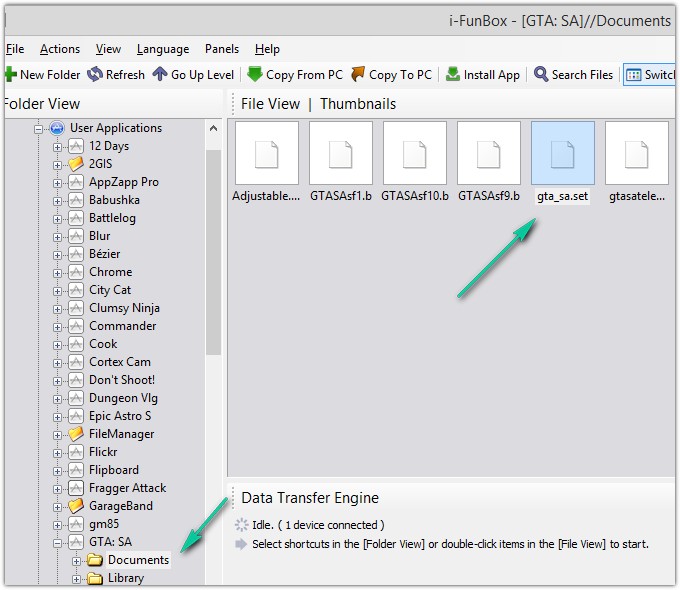This screenshot has width=680, height=590.
Task: Switch to the Thumbnails view tab
Action: pos(358,104)
